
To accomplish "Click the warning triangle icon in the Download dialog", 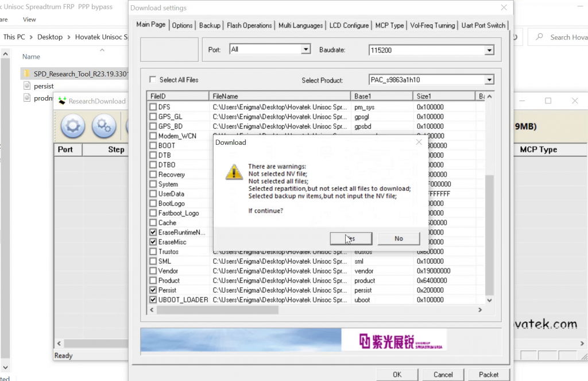I will [x=234, y=171].
